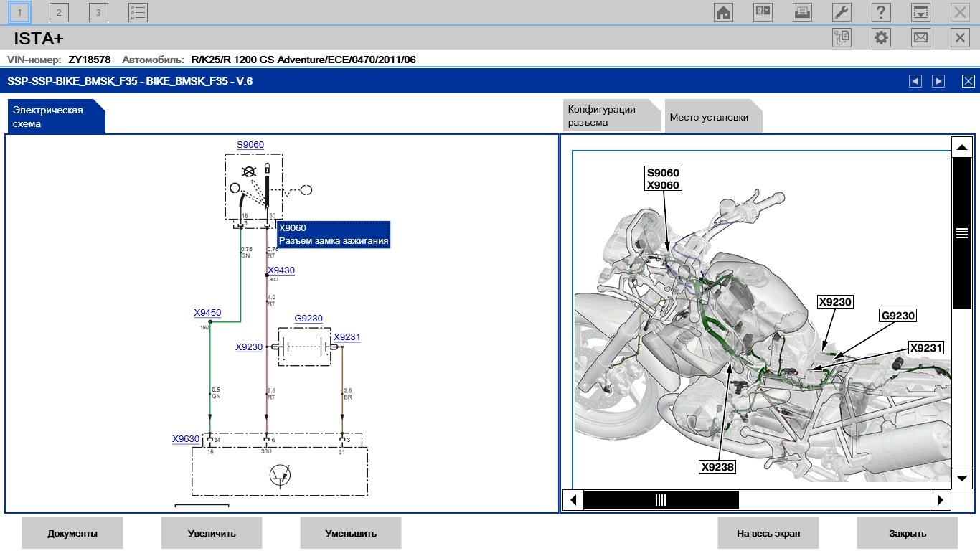Click the Документы button
The width and height of the screenshot is (980, 551).
(72, 533)
